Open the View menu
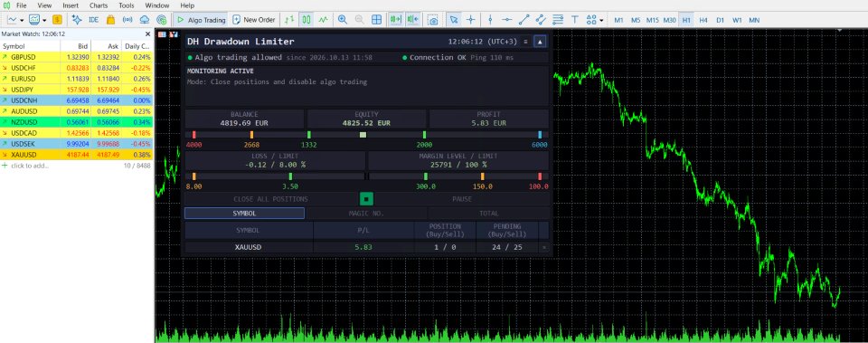This screenshot has width=868, height=343. point(44,5)
